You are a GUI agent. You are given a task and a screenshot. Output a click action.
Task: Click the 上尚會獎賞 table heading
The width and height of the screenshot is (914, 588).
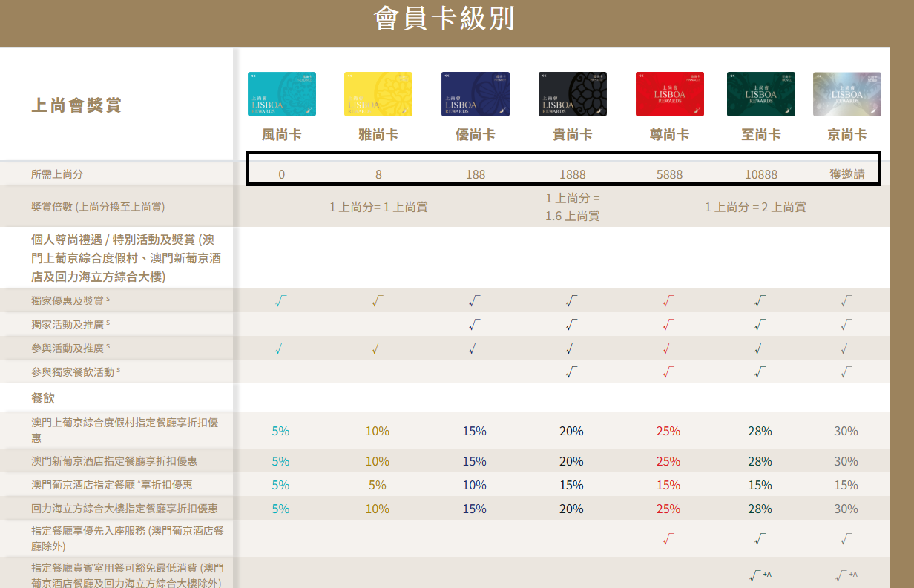pos(76,105)
